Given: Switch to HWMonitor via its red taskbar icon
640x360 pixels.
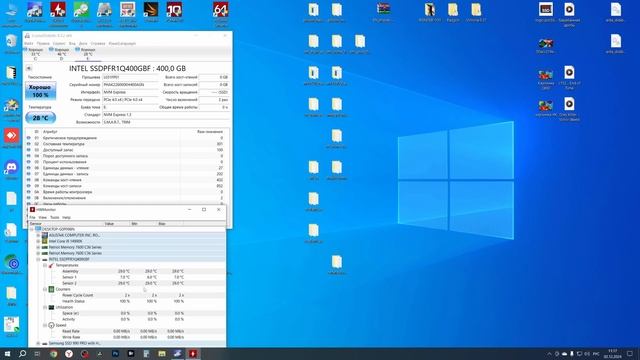Looking at the screenshot, I should [x=193, y=354].
